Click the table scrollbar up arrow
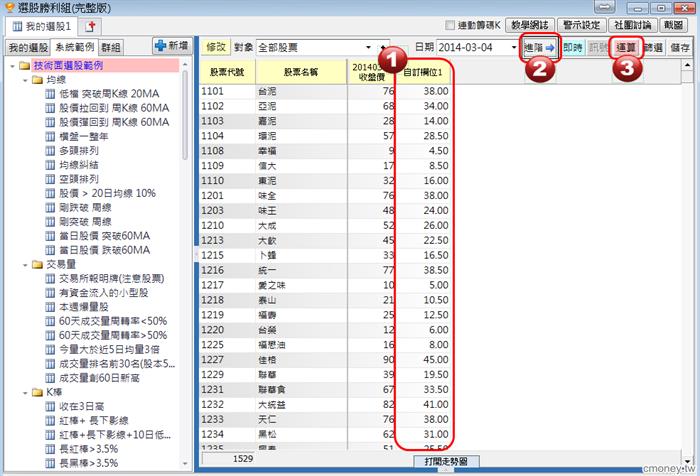700x476 pixels. (687, 65)
